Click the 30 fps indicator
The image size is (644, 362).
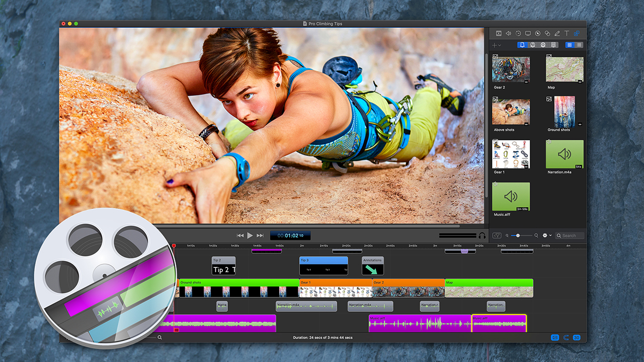click(x=577, y=337)
